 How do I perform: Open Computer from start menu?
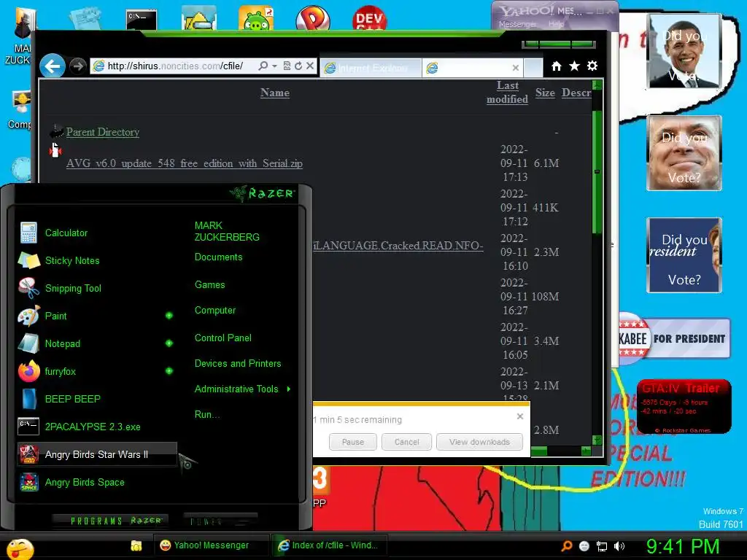[x=215, y=311]
